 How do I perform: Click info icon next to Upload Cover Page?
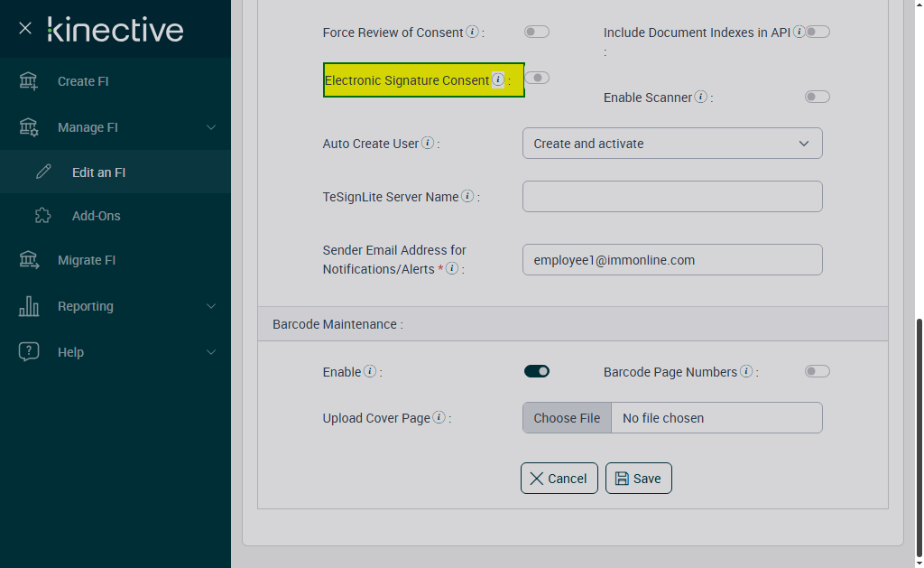(439, 417)
